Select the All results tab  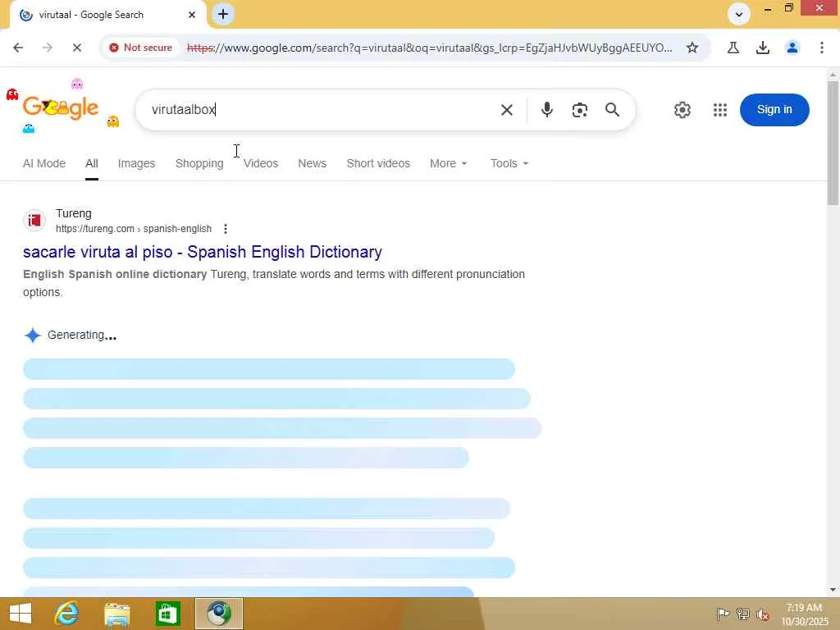pyautogui.click(x=92, y=163)
